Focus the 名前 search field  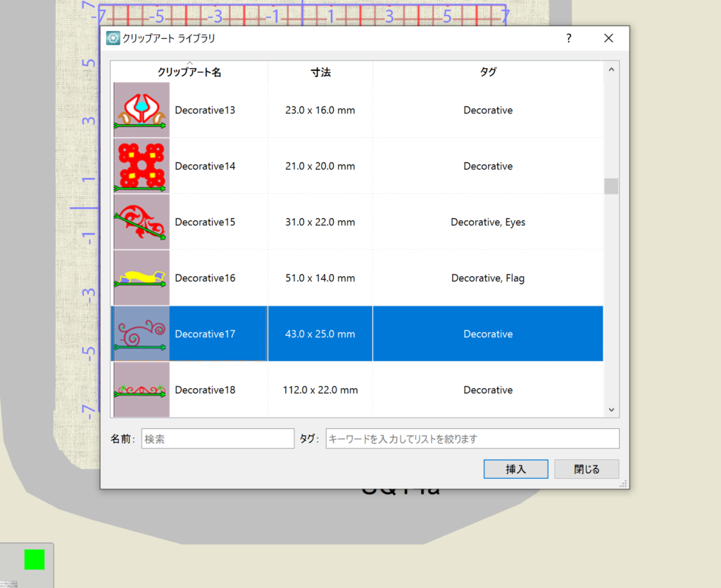click(218, 439)
